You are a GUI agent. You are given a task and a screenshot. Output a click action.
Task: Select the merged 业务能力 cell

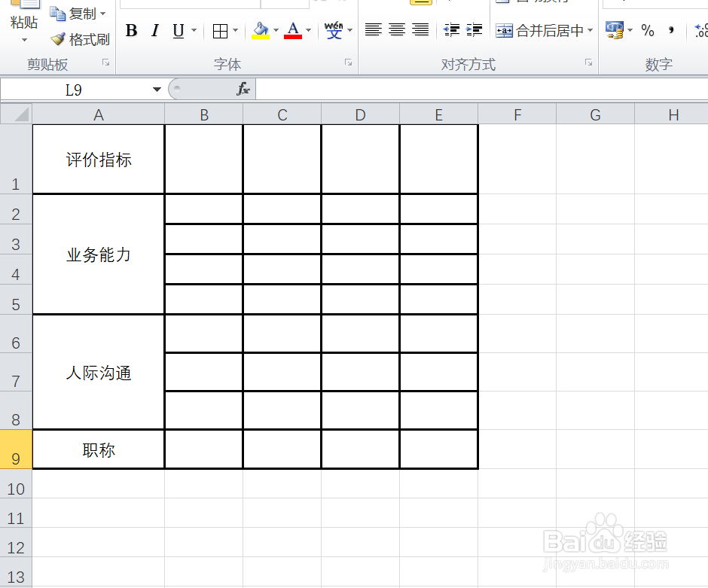[x=99, y=254]
